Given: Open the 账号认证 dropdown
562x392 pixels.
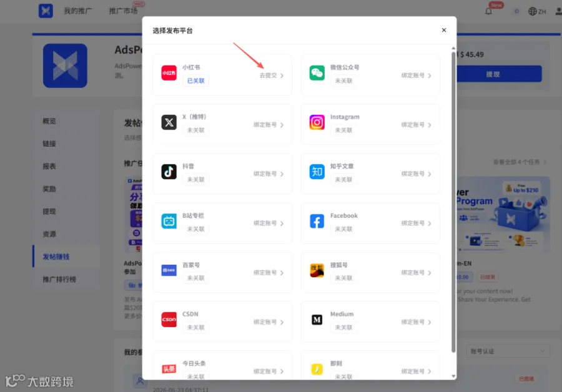Looking at the screenshot, I should coord(508,351).
